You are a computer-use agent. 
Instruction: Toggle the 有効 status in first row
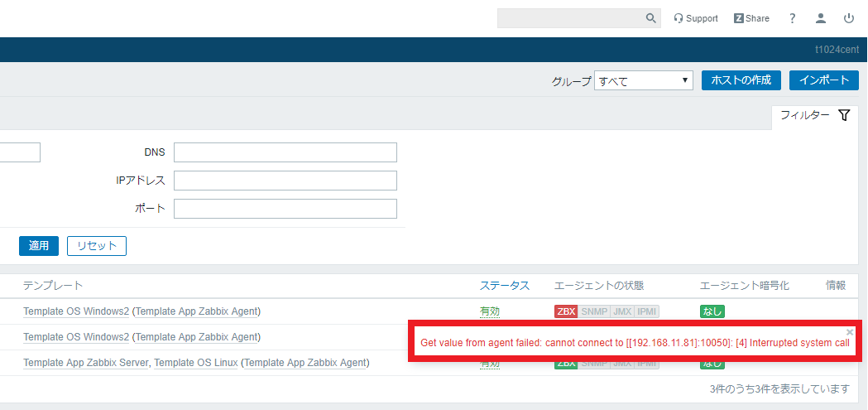point(489,312)
